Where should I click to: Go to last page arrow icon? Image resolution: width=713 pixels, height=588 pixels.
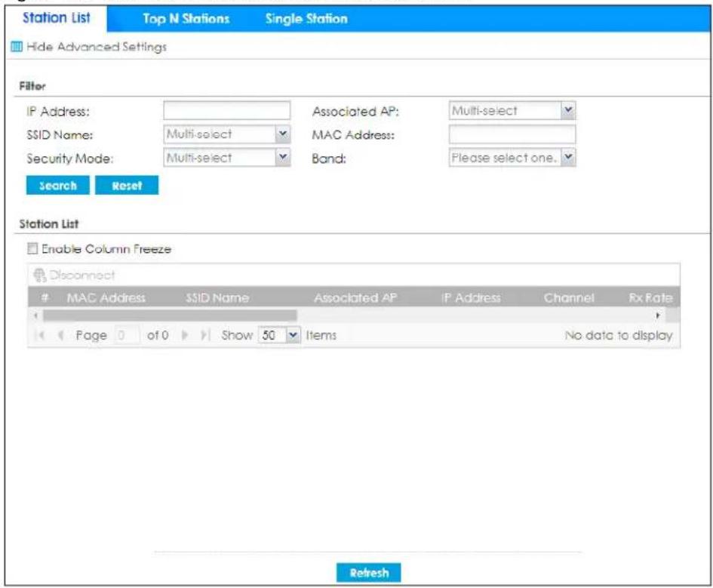pos(205,336)
